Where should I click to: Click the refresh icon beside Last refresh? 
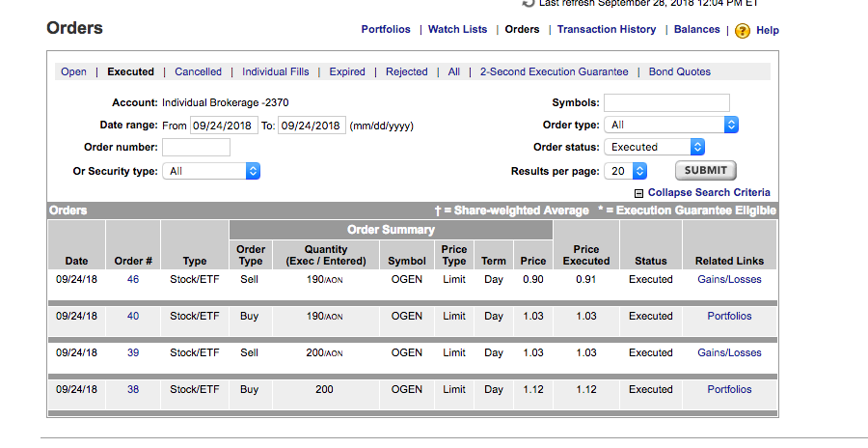528,3
